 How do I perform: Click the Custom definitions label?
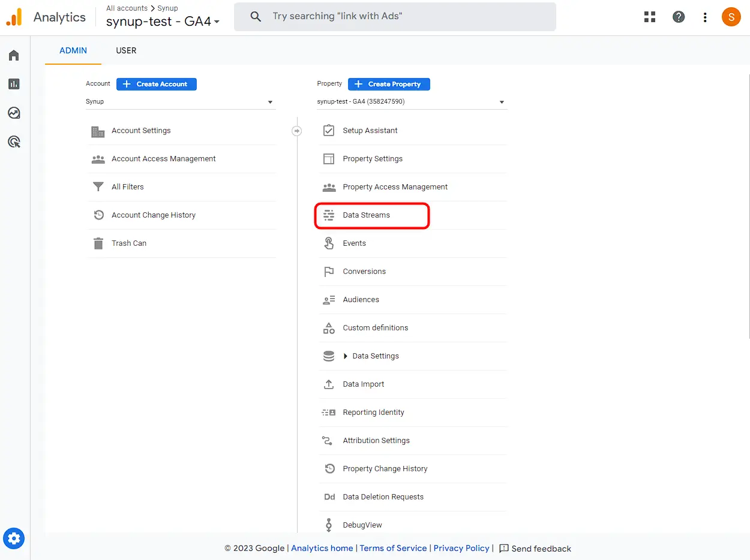coord(376,328)
